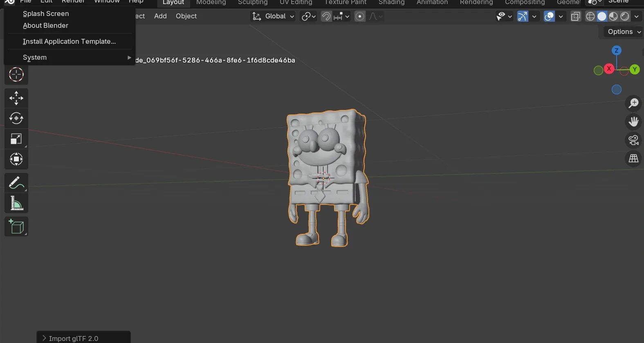Open the Edit menu
The width and height of the screenshot is (644, 343).
pos(47,2)
